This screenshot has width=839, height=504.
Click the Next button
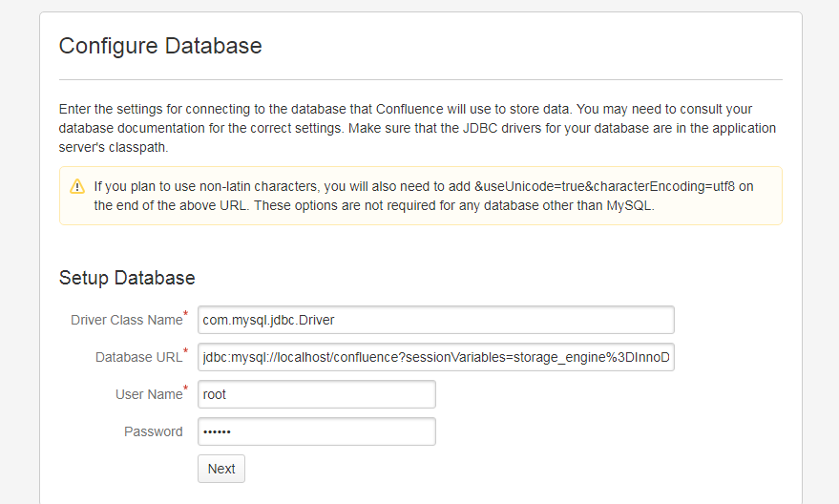221,469
